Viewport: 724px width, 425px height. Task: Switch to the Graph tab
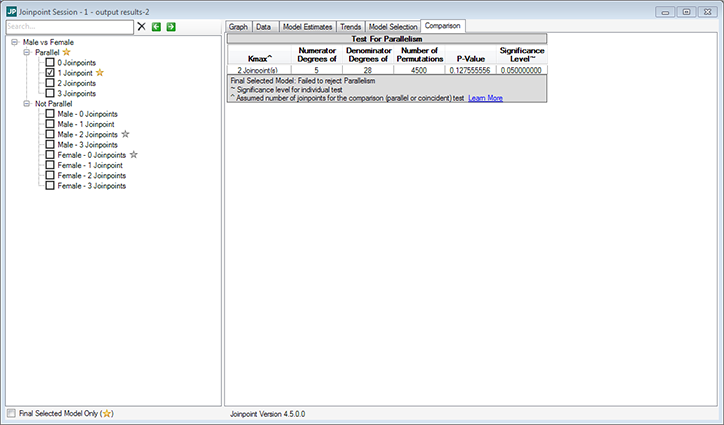coord(237,27)
